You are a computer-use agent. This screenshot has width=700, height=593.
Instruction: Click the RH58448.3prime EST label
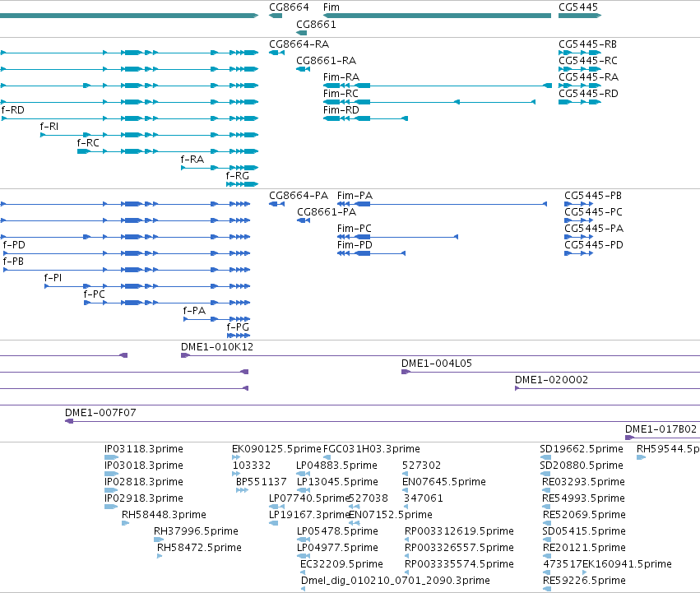pyautogui.click(x=164, y=516)
